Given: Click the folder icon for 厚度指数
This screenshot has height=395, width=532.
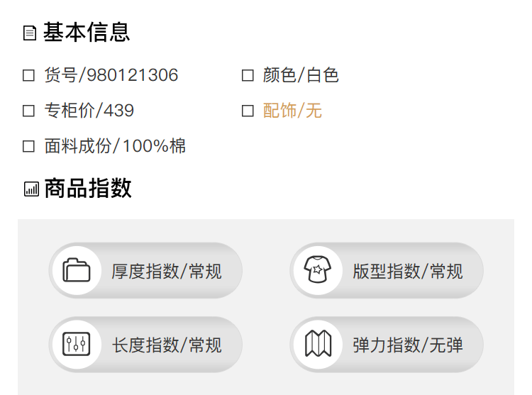Looking at the screenshot, I should (77, 271).
